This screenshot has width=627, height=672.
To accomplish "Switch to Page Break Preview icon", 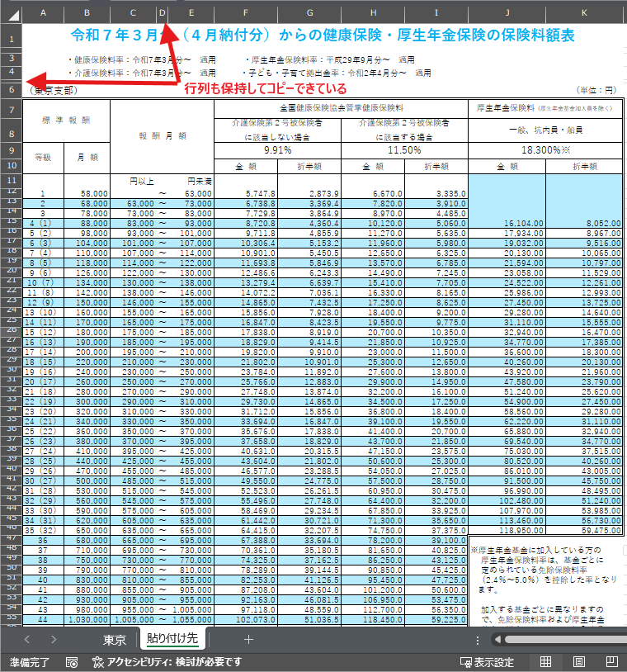I will point(611,662).
